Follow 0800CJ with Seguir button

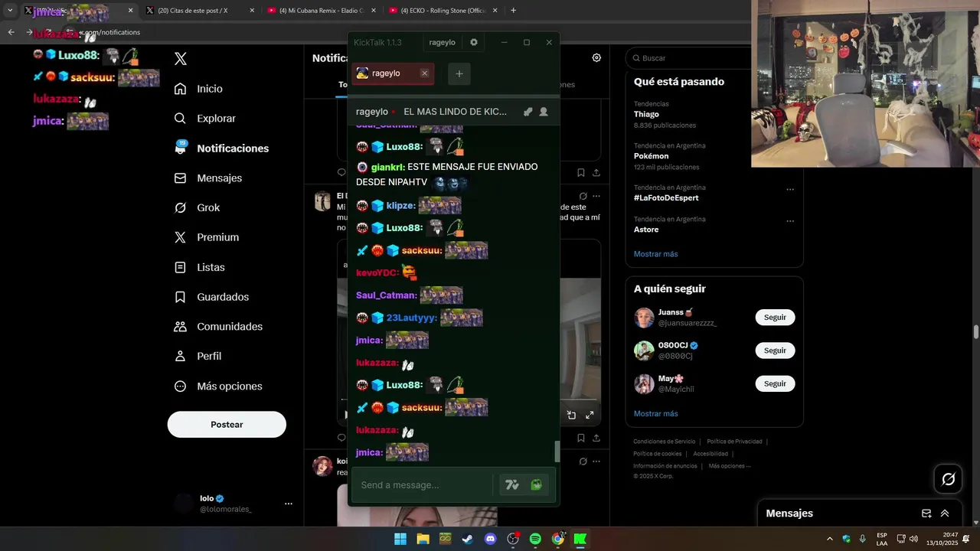point(775,350)
